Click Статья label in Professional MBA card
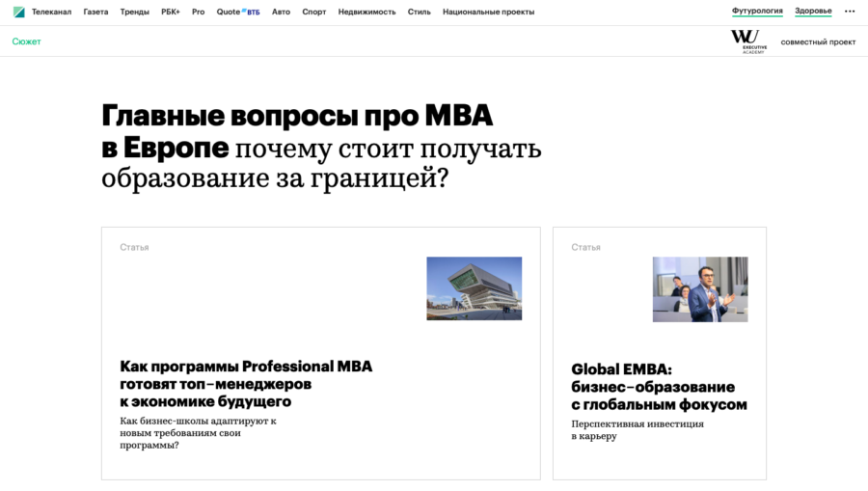This screenshot has height=491, width=868. click(134, 248)
